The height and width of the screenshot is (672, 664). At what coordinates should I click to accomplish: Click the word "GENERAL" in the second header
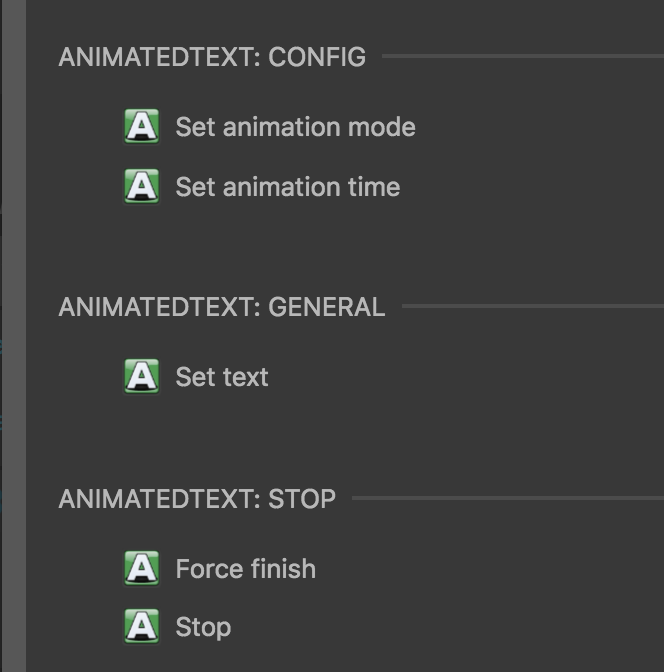(327, 307)
